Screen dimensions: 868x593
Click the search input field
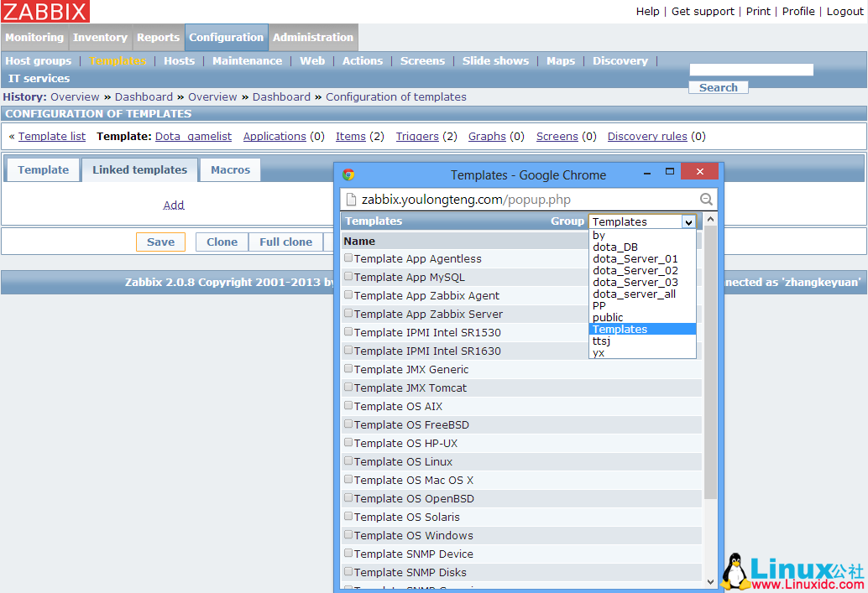tap(751, 70)
